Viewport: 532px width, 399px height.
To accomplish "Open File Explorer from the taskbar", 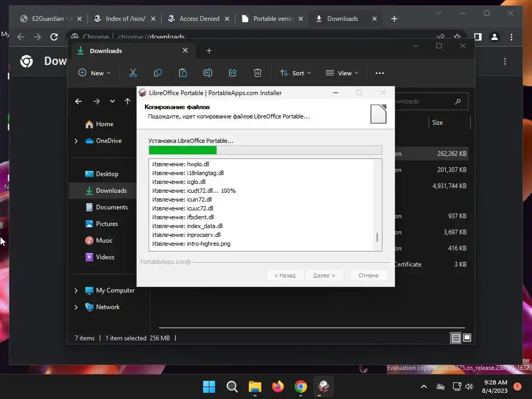I will click(x=255, y=387).
